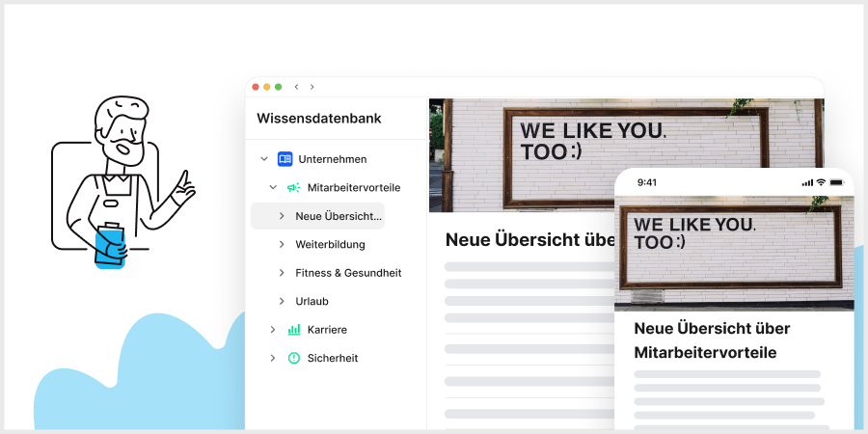Expand the Karriere chevron

pyautogui.click(x=272, y=330)
